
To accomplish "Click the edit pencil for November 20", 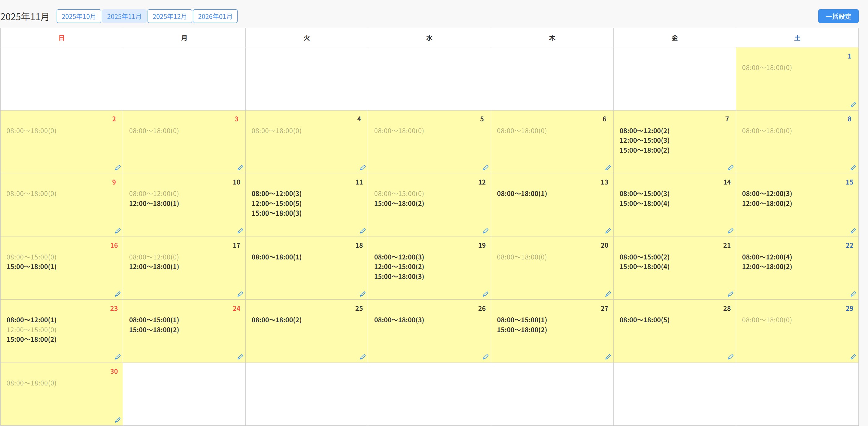I will pyautogui.click(x=608, y=294).
